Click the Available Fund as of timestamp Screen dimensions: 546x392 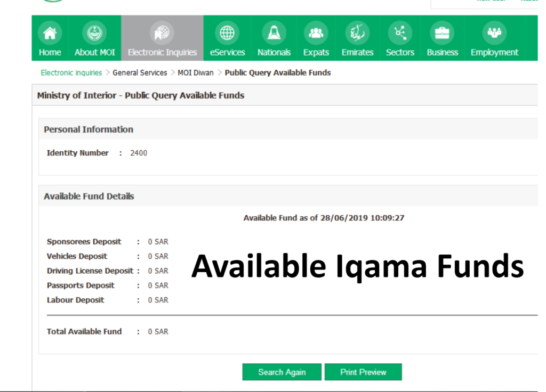point(324,218)
